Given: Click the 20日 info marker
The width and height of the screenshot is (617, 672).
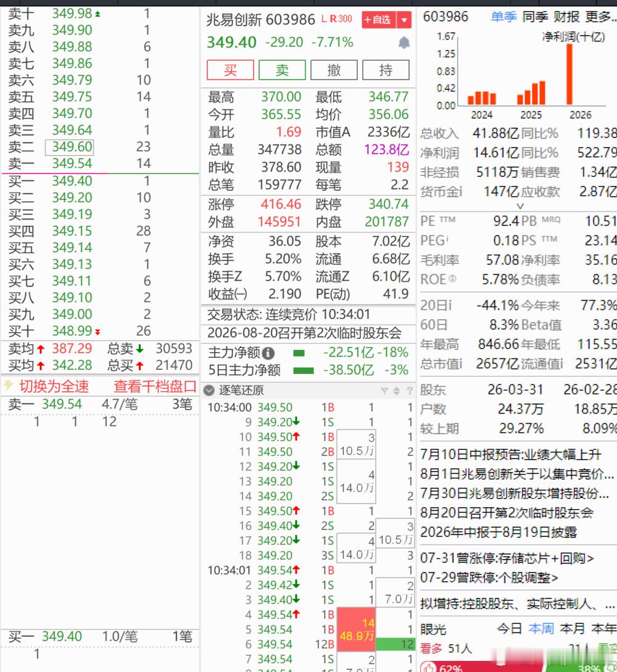Looking at the screenshot, I should (449, 305).
